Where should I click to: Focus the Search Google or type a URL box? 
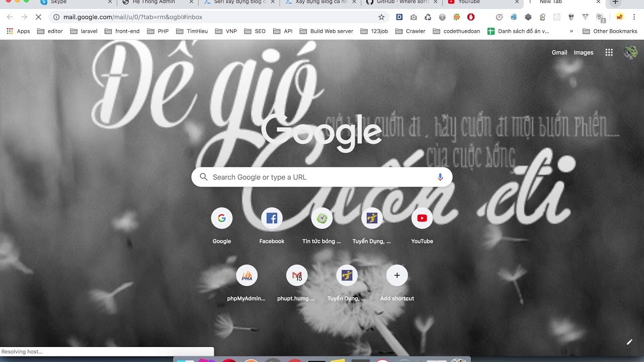coord(322,177)
